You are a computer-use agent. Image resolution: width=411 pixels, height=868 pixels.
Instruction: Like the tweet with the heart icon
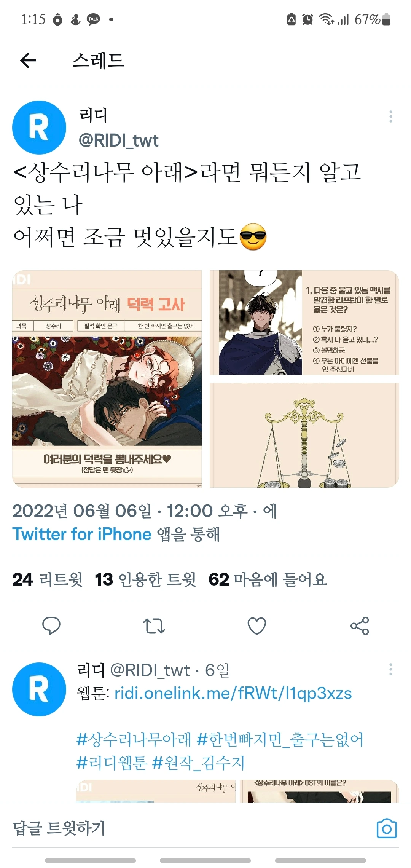[256, 625]
